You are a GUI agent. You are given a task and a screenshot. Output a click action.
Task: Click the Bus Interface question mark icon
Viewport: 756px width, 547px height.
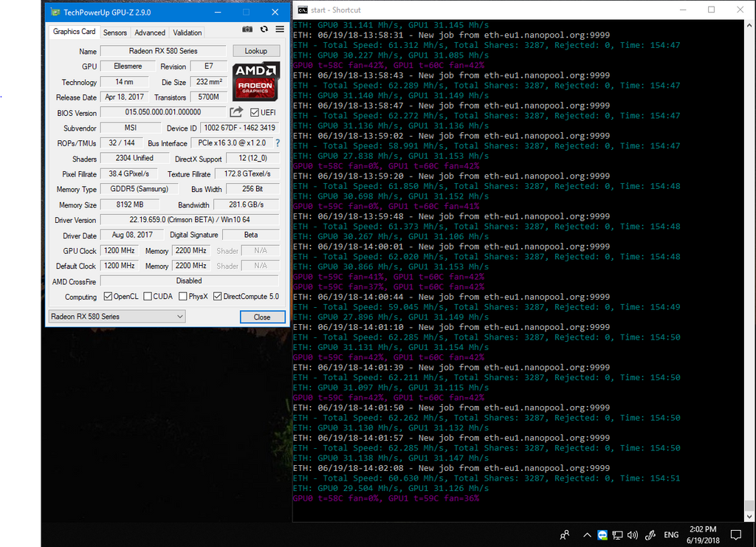[278, 143]
